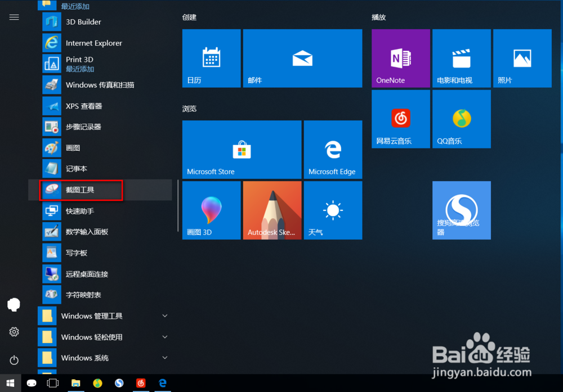Open the 日历 calendar tile
563x392 pixels.
coord(212,58)
